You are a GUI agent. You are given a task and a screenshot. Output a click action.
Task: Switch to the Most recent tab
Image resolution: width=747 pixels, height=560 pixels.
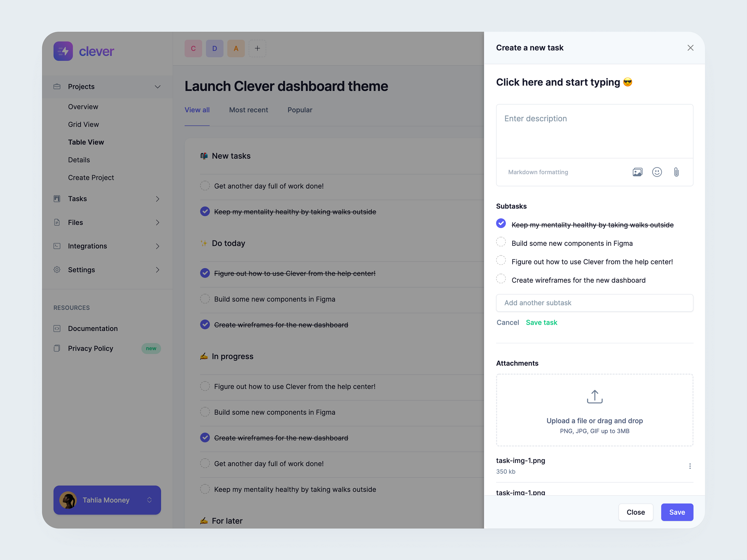[249, 110]
